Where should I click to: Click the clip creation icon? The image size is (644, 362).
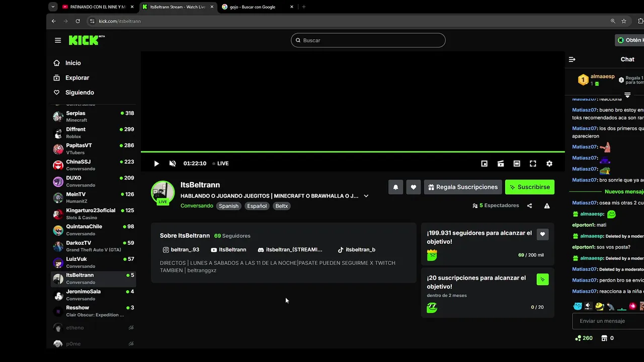tap(501, 163)
